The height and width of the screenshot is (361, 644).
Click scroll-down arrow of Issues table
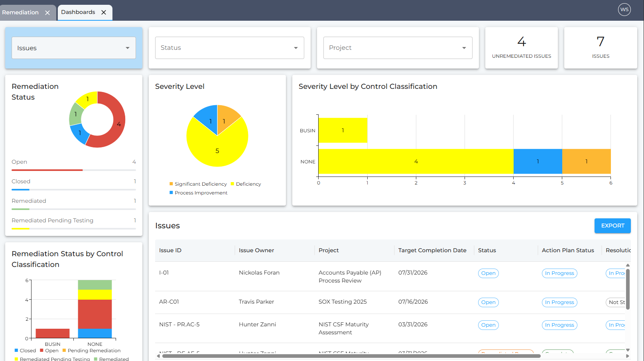(x=628, y=350)
